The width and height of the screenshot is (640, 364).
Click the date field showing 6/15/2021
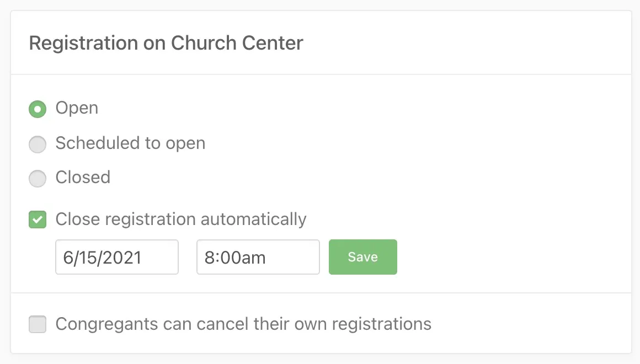[x=117, y=257]
